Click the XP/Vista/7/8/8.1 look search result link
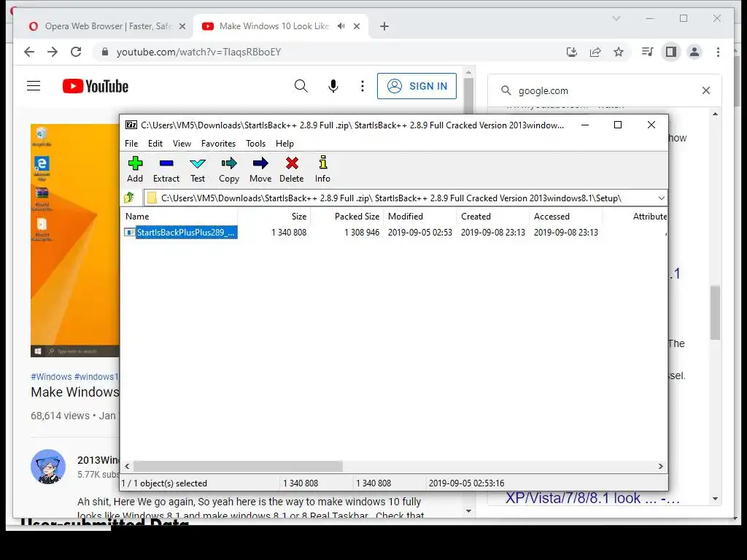The height and width of the screenshot is (560, 747). coord(592,497)
